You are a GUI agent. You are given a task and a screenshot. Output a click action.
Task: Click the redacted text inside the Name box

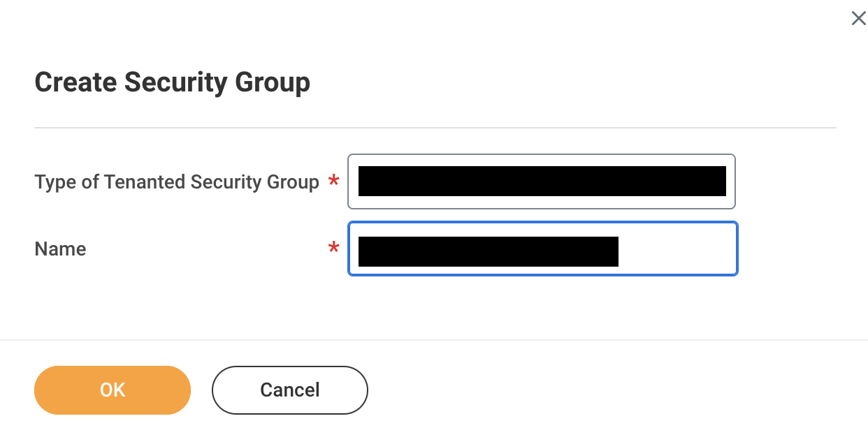tap(488, 251)
